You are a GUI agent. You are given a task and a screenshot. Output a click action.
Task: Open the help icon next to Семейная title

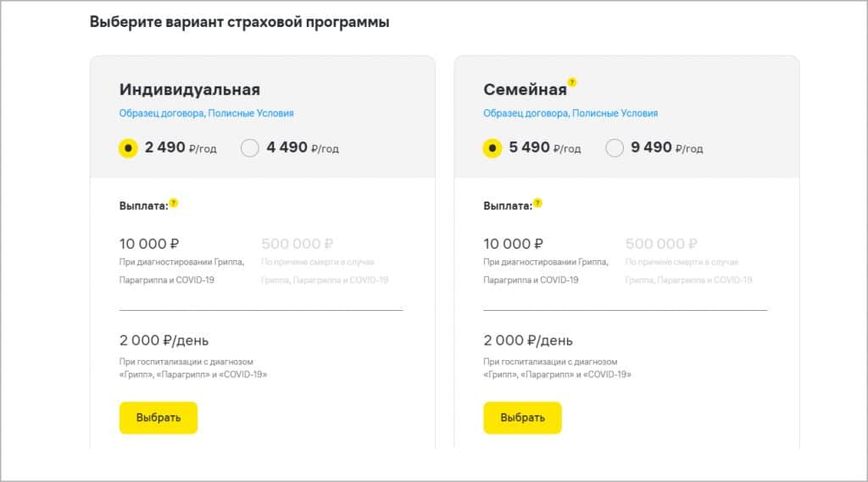click(572, 82)
